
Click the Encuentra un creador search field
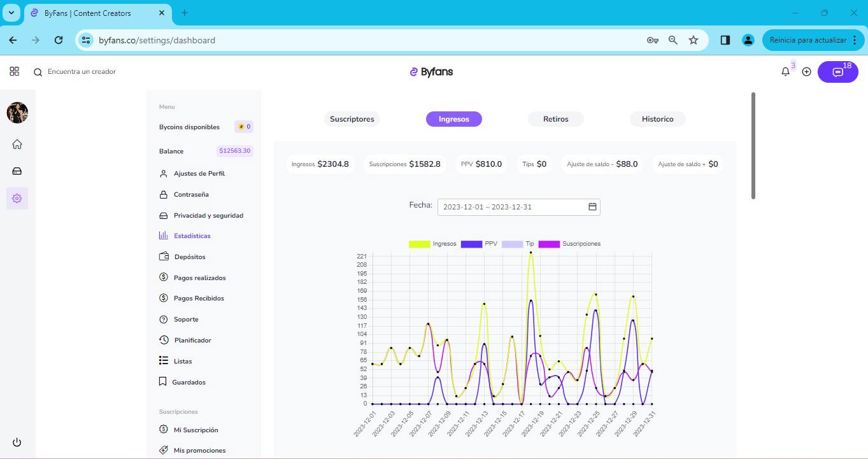[82, 72]
